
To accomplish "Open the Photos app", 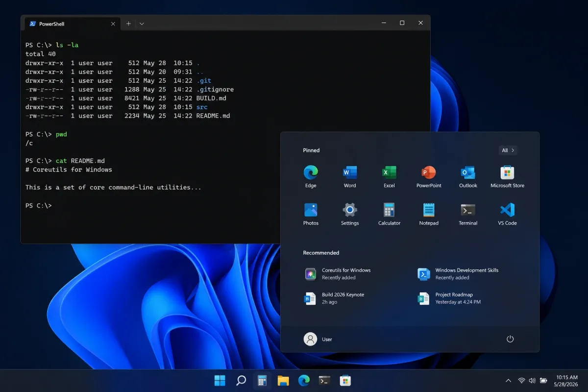I will [311, 214].
